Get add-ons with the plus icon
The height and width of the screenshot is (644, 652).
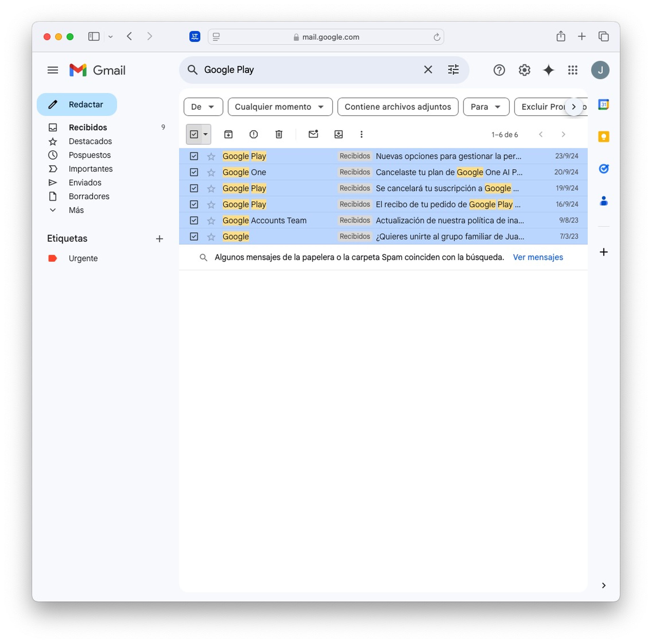pyautogui.click(x=603, y=252)
